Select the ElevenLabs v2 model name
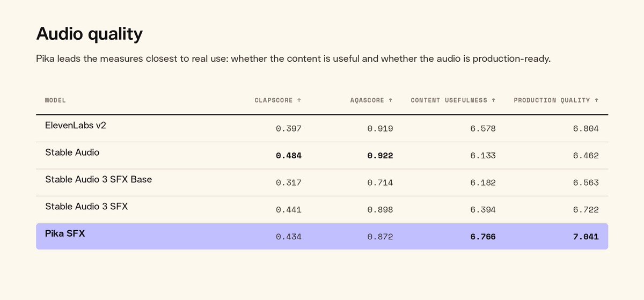This screenshot has height=300, width=644. tap(76, 125)
